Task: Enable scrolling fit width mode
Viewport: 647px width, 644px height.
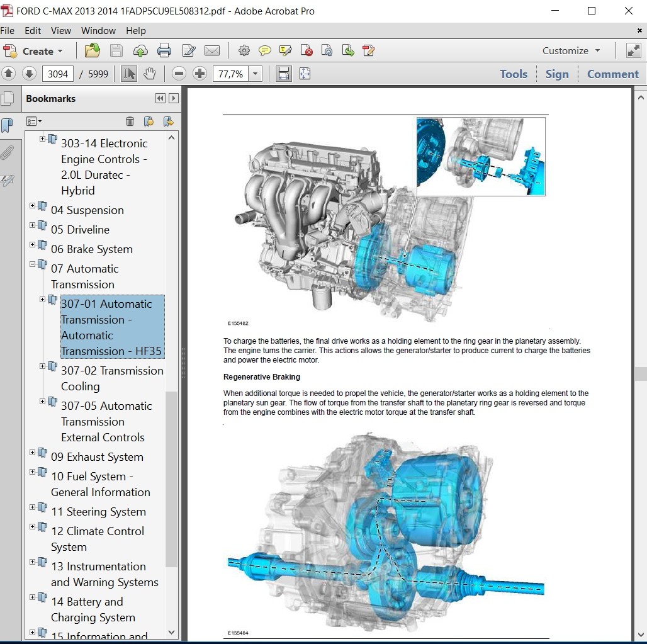Action: pyautogui.click(x=283, y=74)
